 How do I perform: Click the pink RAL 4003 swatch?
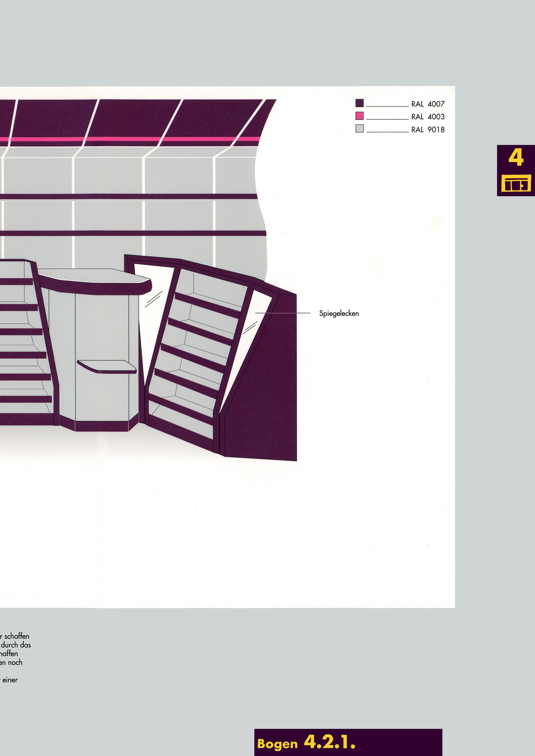pyautogui.click(x=359, y=116)
